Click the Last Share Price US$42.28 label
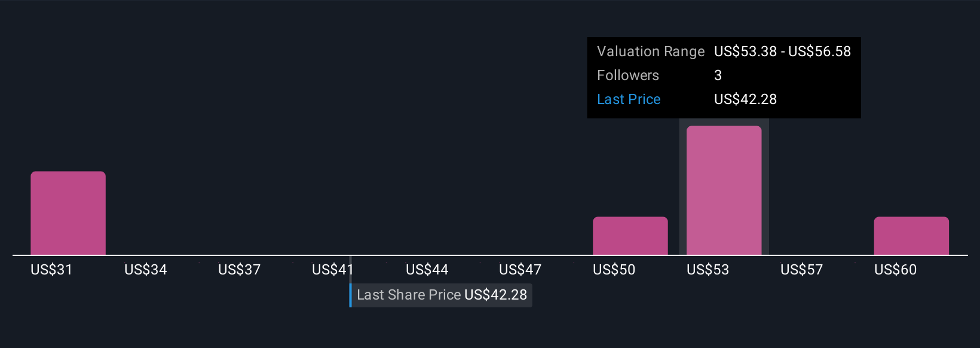 [442, 295]
